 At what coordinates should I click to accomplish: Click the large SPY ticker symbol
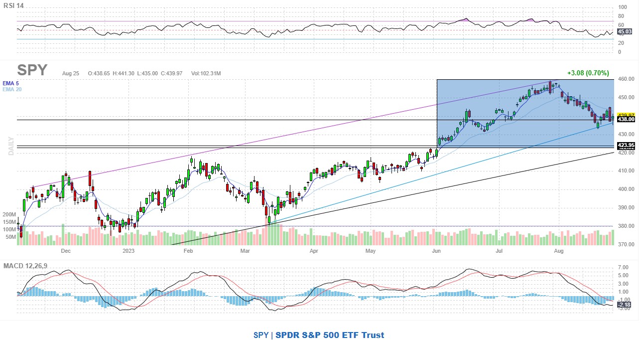pos(32,70)
